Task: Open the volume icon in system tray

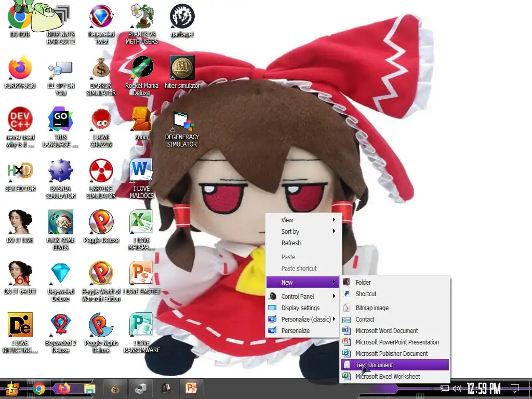Action: click(457, 389)
